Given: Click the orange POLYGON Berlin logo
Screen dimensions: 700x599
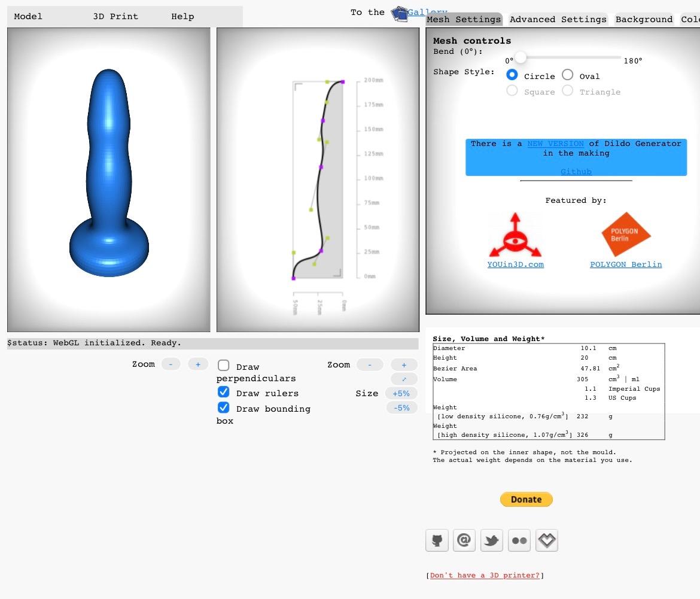Looking at the screenshot, I should [x=626, y=234].
